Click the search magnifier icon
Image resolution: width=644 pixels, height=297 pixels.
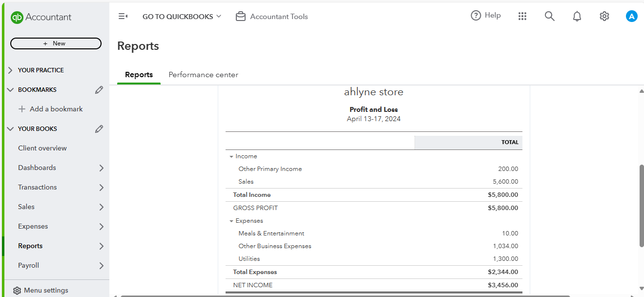(x=550, y=16)
